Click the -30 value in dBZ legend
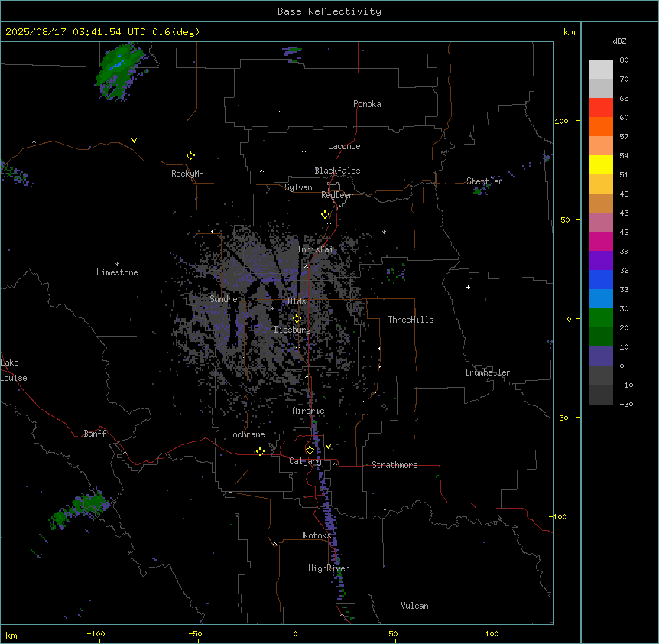The height and width of the screenshot is (644, 659). 626,404
